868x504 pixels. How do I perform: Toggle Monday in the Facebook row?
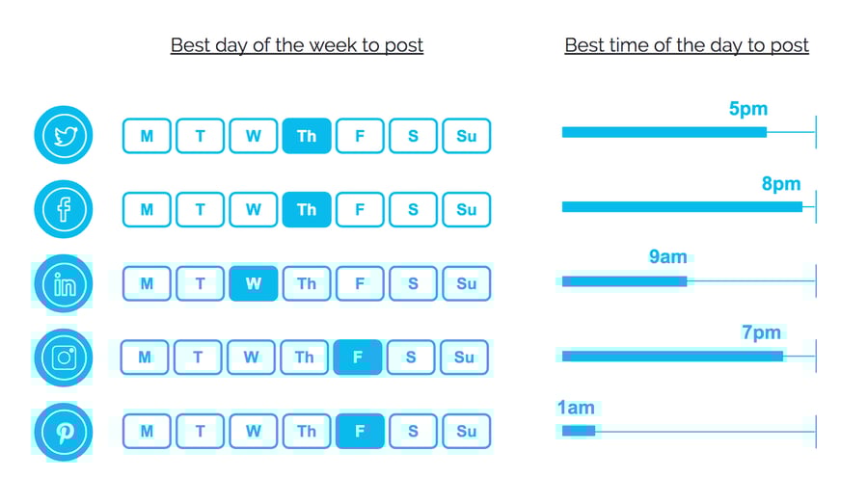pos(147,210)
